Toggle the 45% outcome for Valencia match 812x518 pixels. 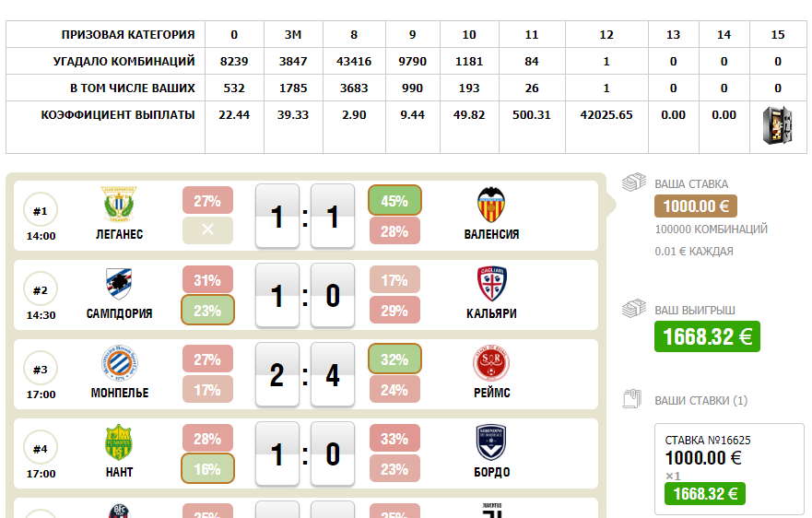(x=394, y=200)
